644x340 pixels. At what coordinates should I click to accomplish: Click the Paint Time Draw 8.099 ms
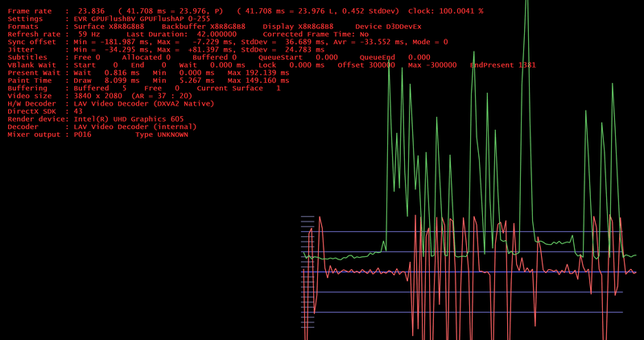(106, 81)
